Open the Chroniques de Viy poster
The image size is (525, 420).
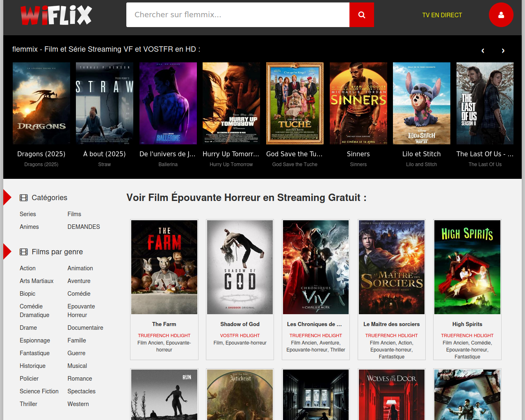(316, 267)
